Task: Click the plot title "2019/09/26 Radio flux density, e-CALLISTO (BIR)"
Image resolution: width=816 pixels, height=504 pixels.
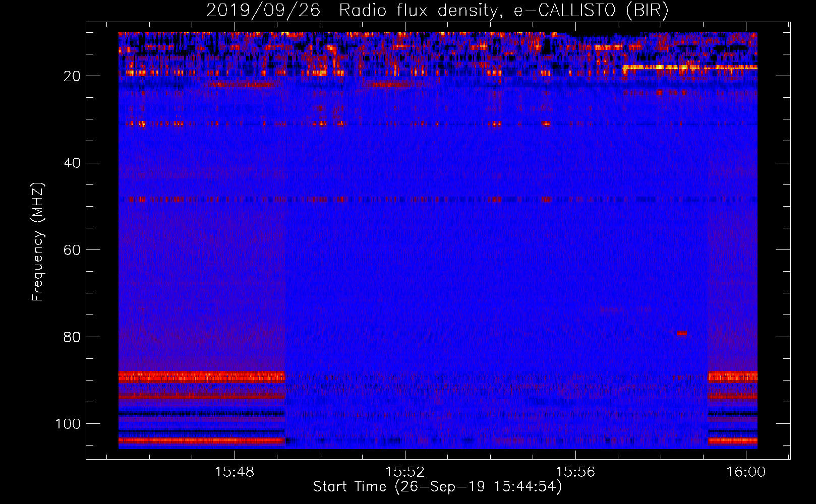Action: click(437, 10)
